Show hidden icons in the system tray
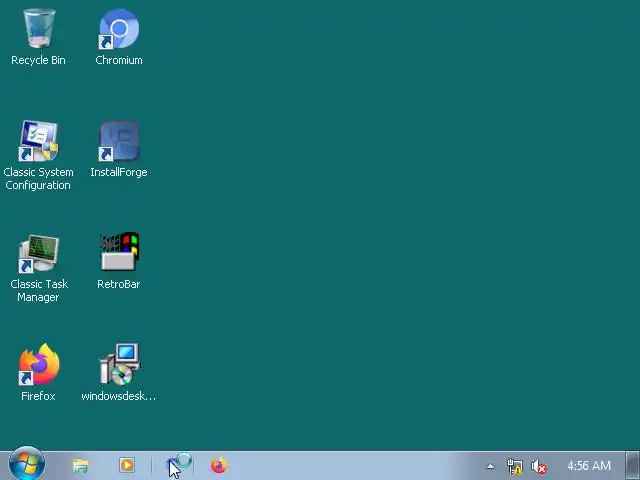640x480 pixels. click(x=491, y=466)
